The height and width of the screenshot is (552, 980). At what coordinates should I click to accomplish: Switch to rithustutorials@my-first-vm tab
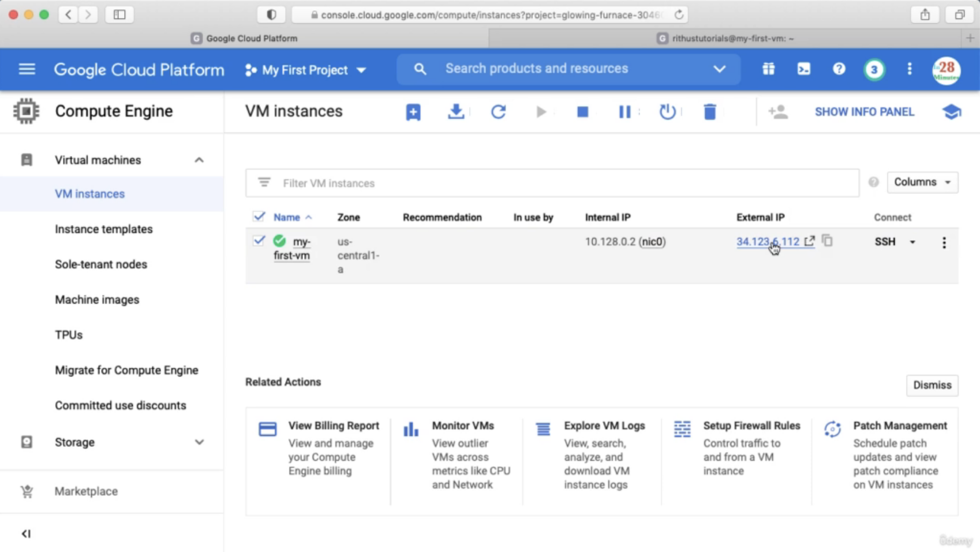pyautogui.click(x=725, y=38)
